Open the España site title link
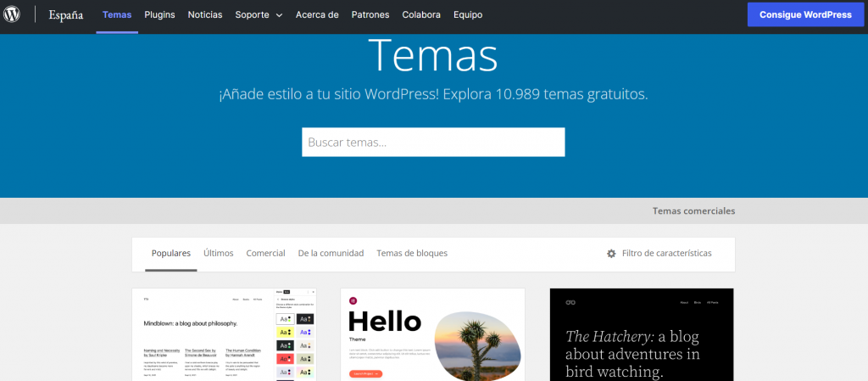868x381 pixels. point(65,15)
